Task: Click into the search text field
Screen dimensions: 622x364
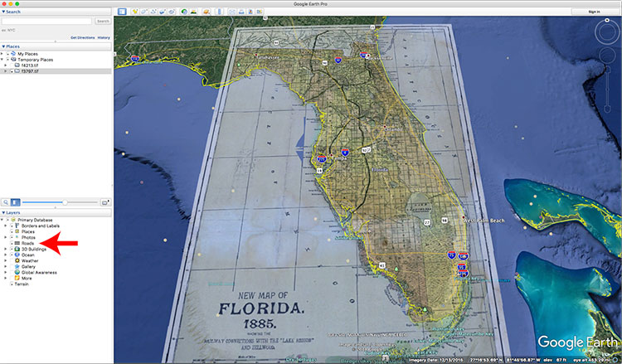Action: tap(46, 21)
